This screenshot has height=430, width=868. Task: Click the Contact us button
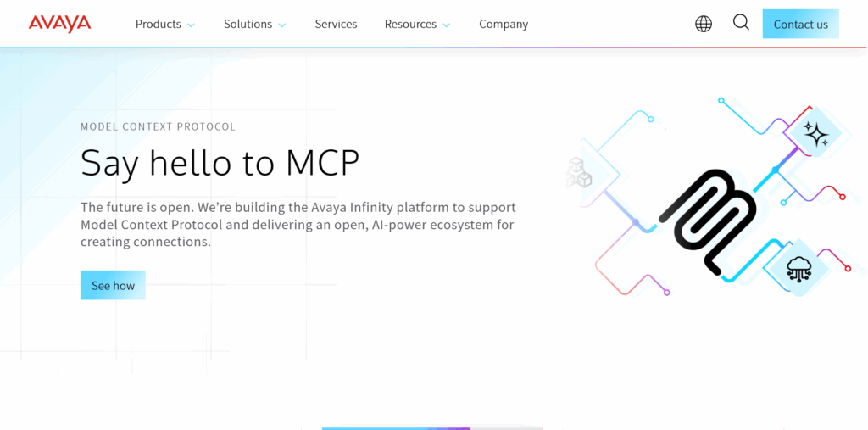click(x=800, y=24)
